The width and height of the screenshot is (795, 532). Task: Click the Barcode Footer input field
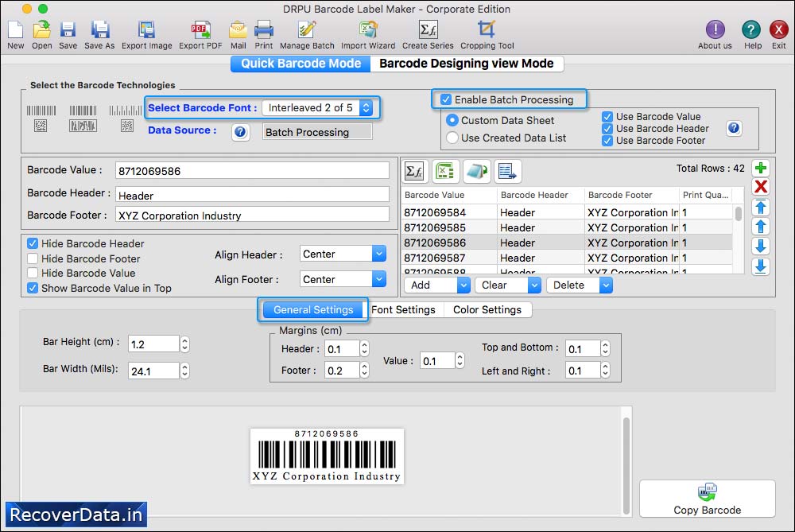tap(252, 215)
